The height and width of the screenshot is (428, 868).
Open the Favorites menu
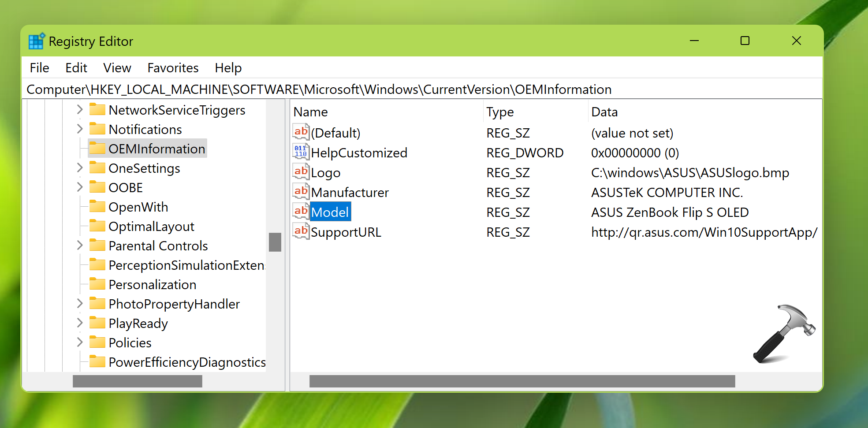coord(173,68)
